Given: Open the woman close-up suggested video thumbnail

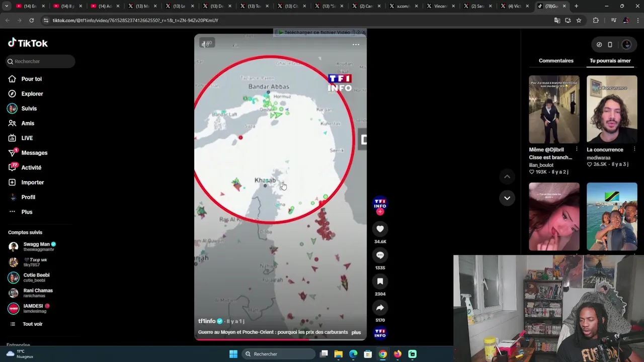Looking at the screenshot, I should pos(554,216).
